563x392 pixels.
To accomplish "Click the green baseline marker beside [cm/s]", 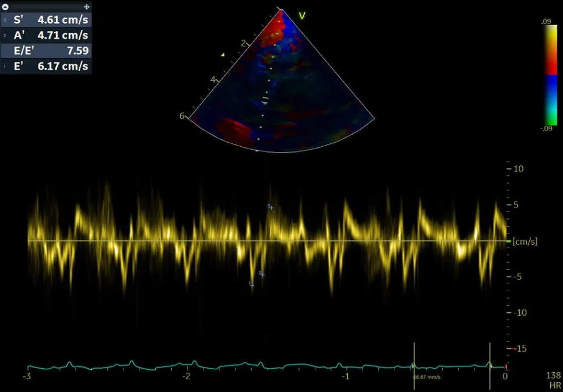I will 509,241.
